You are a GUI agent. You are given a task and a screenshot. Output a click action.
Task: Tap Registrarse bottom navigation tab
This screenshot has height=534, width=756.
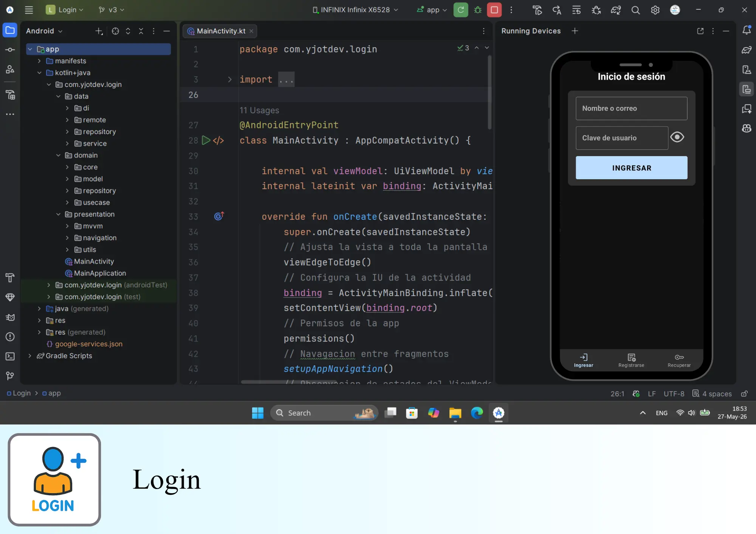click(631, 360)
